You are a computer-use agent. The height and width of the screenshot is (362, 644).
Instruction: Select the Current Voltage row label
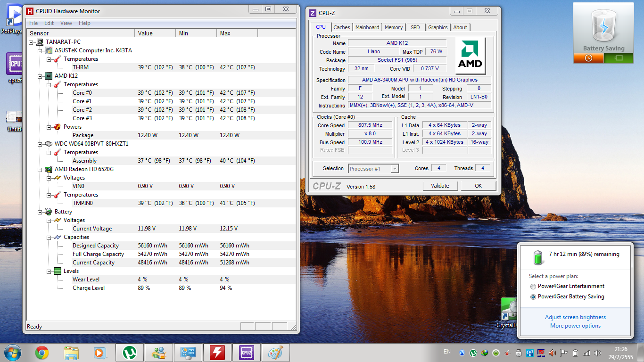pos(92,229)
